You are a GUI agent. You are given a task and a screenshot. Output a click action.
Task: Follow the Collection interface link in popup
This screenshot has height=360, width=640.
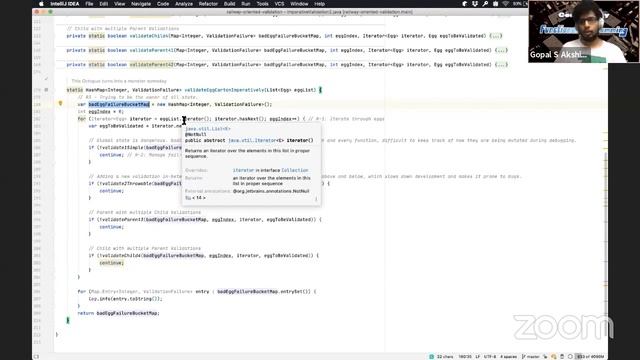295,170
